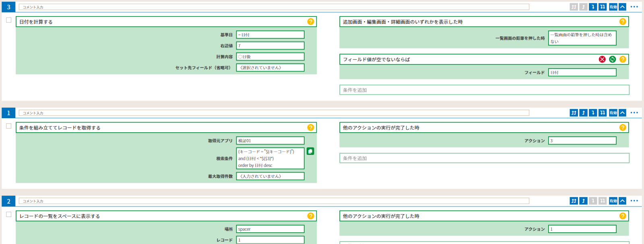The width and height of the screenshot is (644, 244).
Task: Move row 3 to the bottom
Action: 603,7
